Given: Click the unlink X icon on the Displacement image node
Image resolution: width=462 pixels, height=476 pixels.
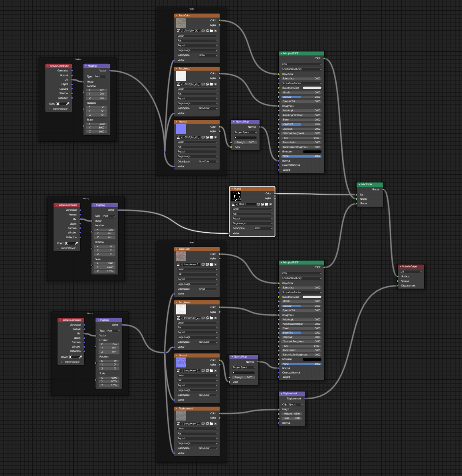Looking at the screenshot, I should [216, 424].
